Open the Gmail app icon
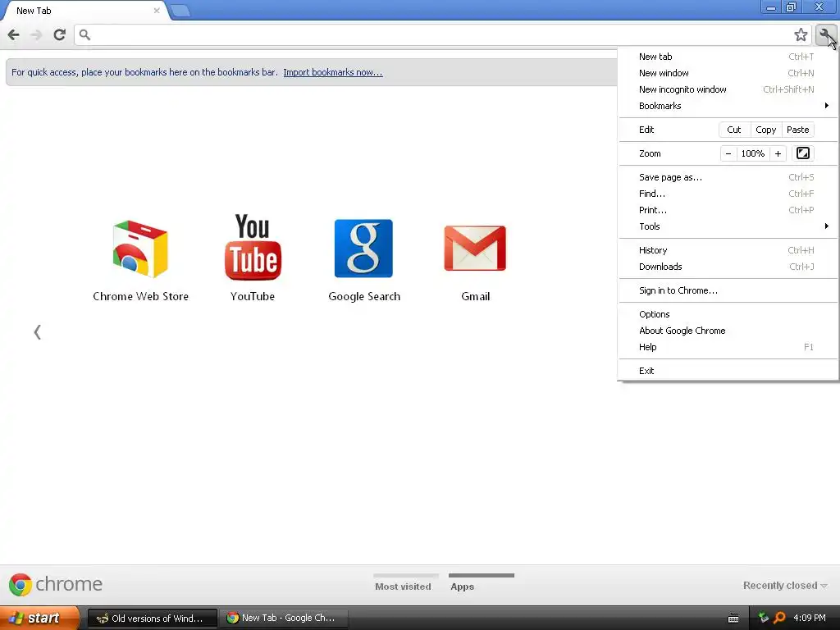Screen dimensions: 840x630 475,263
